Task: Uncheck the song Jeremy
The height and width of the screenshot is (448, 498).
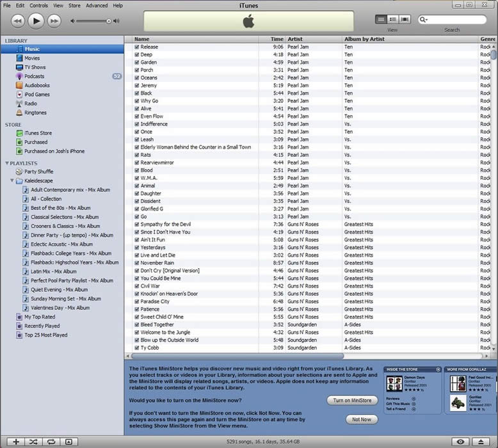Action: [137, 85]
